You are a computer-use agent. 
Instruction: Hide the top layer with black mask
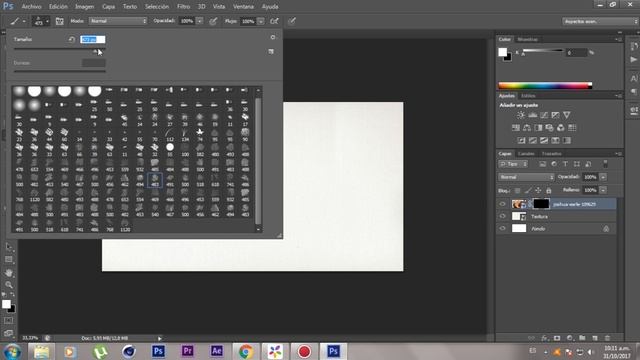pos(502,204)
